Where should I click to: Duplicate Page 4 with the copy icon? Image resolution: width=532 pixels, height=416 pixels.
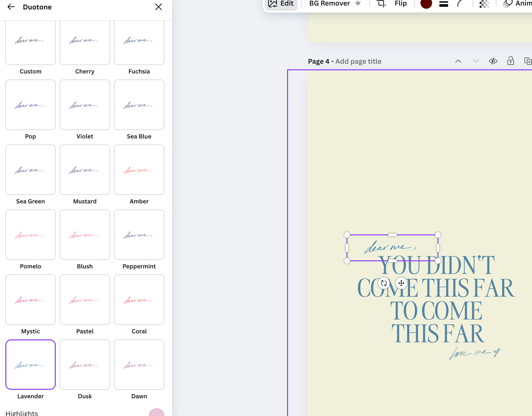[528, 61]
